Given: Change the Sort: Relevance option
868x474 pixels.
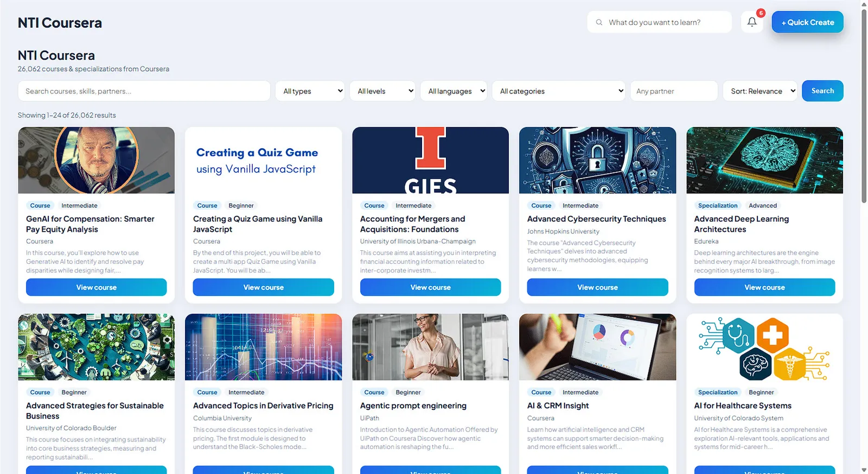Looking at the screenshot, I should click(x=760, y=91).
